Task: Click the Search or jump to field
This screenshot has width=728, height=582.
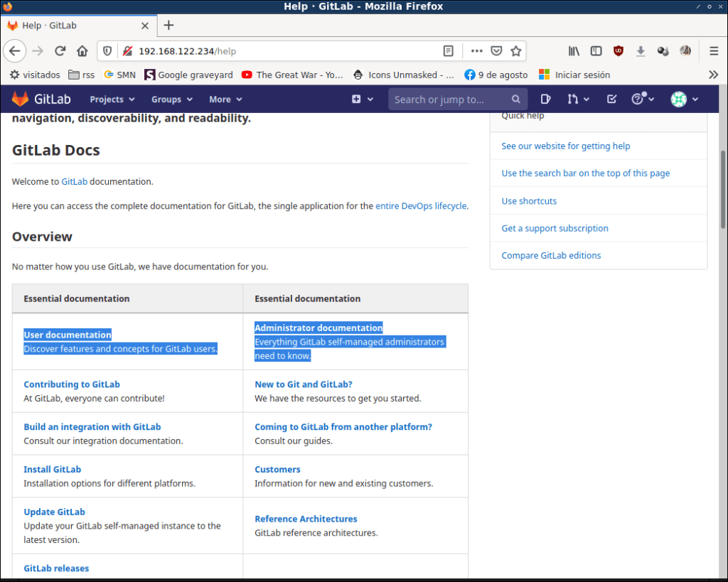Action: pyautogui.click(x=457, y=99)
